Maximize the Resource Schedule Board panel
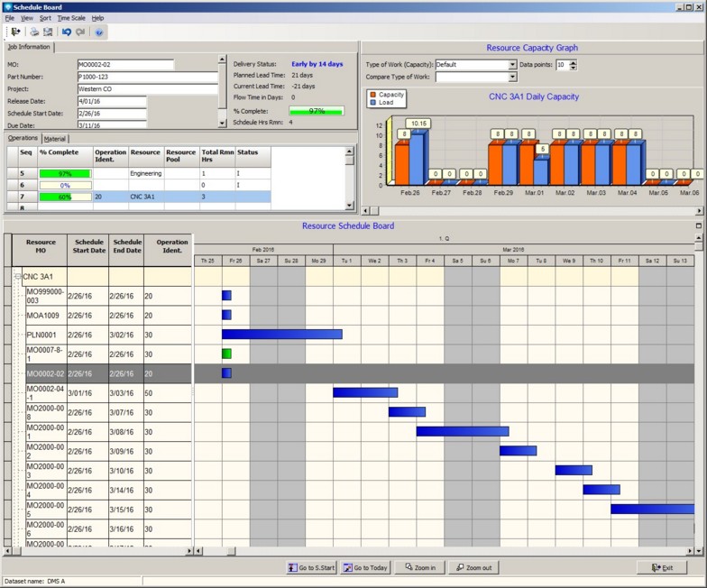This screenshot has width=707, height=588. (x=699, y=225)
